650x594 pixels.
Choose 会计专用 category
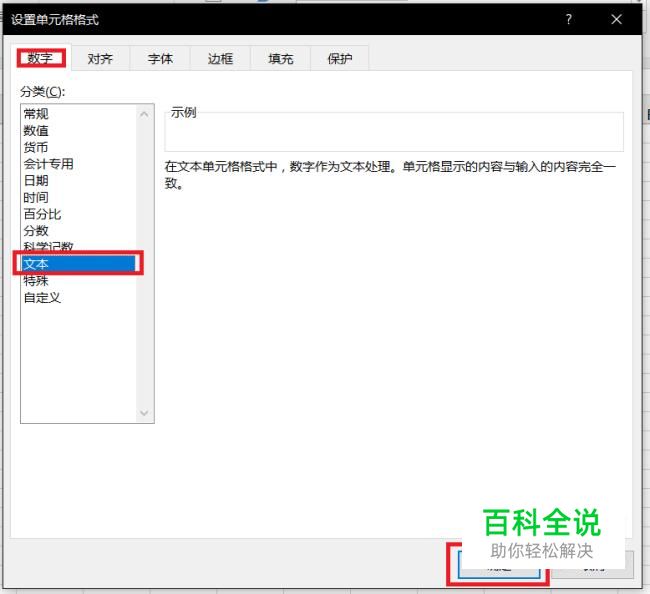coord(79,164)
